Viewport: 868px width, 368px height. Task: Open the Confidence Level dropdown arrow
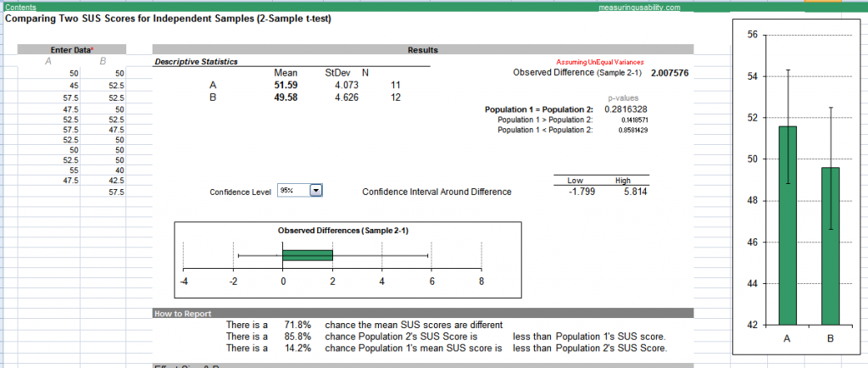315,191
